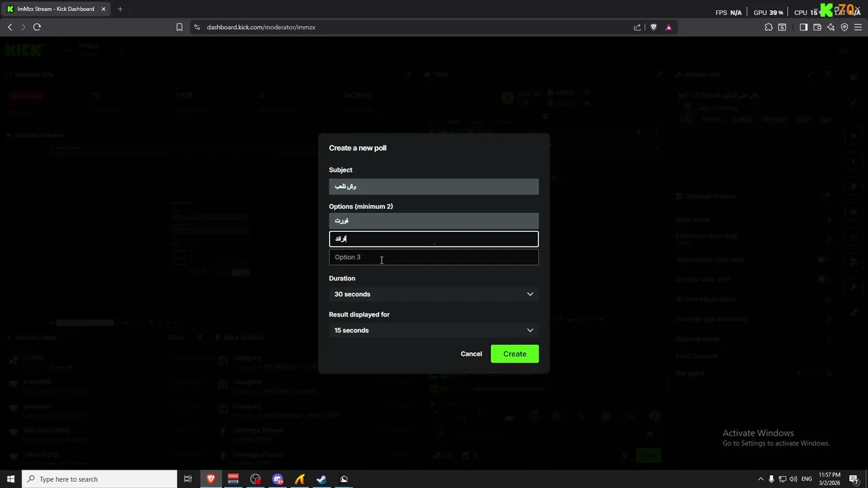868x488 pixels.
Task: Open Leo AI sparkle icon
Action: click(x=831, y=27)
